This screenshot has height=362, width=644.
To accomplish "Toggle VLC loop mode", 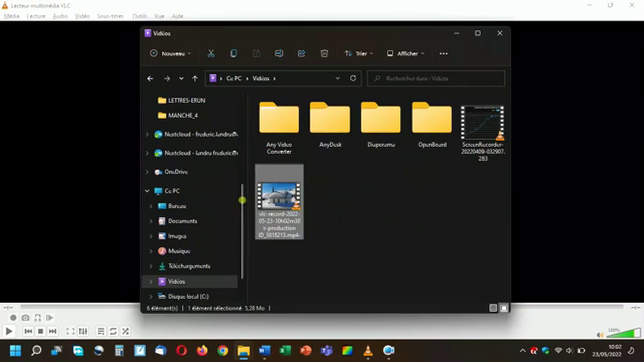I will (x=113, y=331).
